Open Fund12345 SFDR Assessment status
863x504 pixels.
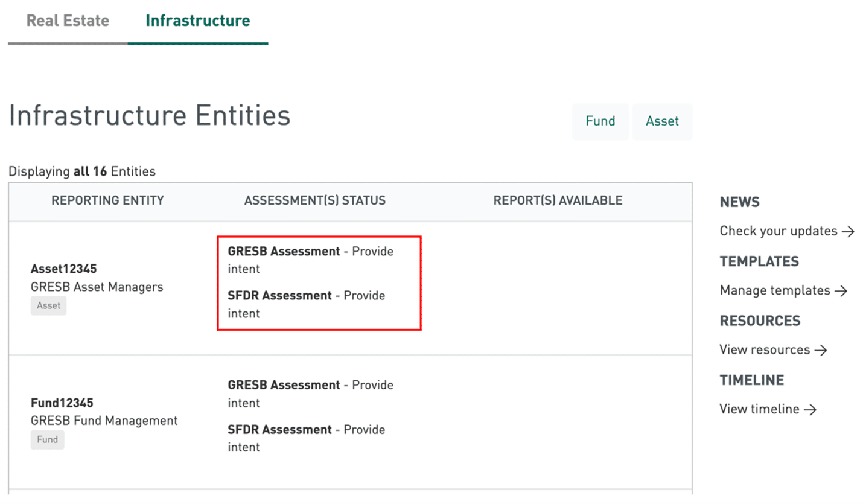279,430
